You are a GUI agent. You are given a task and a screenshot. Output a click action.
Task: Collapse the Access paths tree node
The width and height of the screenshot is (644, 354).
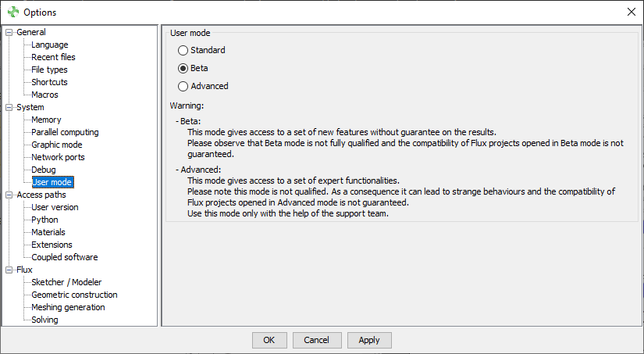coord(9,195)
